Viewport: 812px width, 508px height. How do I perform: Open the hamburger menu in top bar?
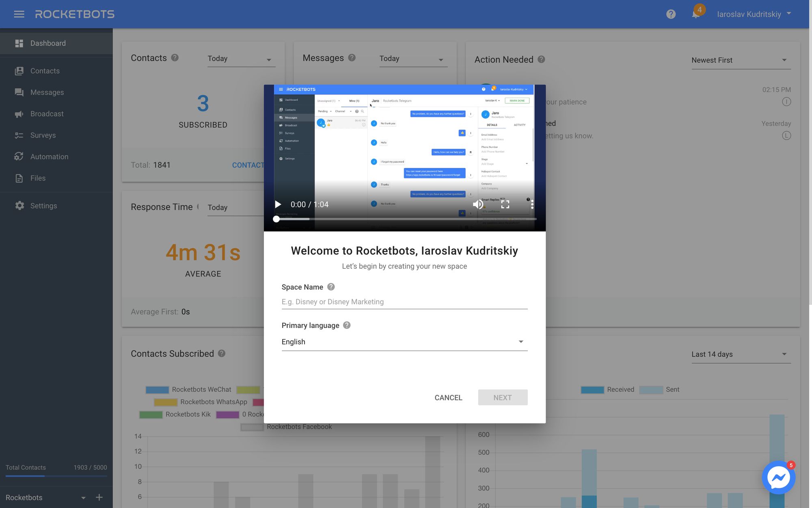pos(19,14)
